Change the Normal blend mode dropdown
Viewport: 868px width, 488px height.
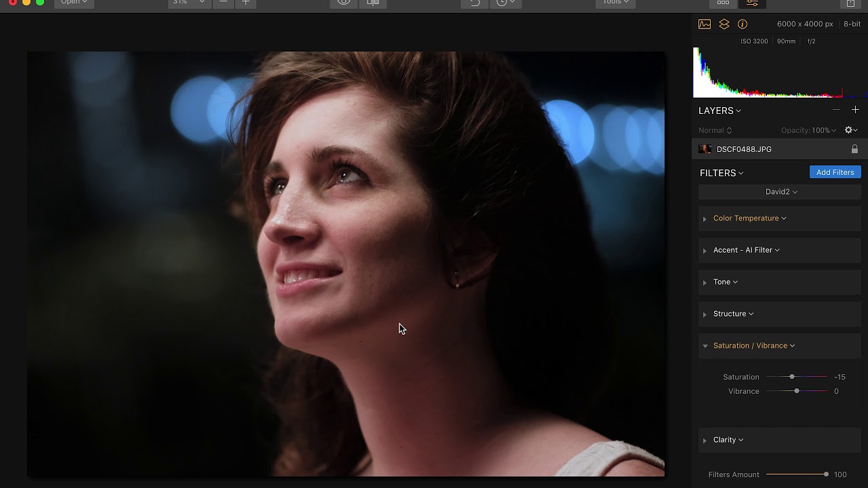[715, 130]
